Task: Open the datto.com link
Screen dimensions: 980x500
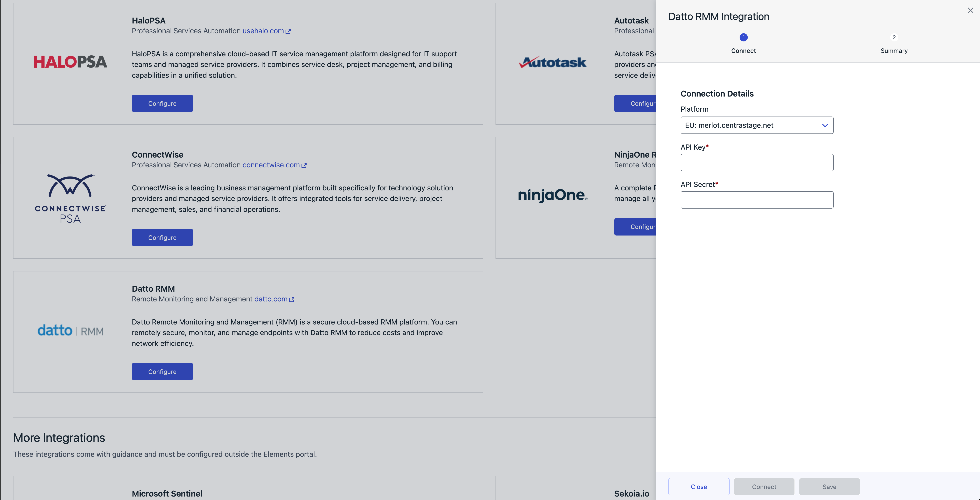Action: [271, 299]
